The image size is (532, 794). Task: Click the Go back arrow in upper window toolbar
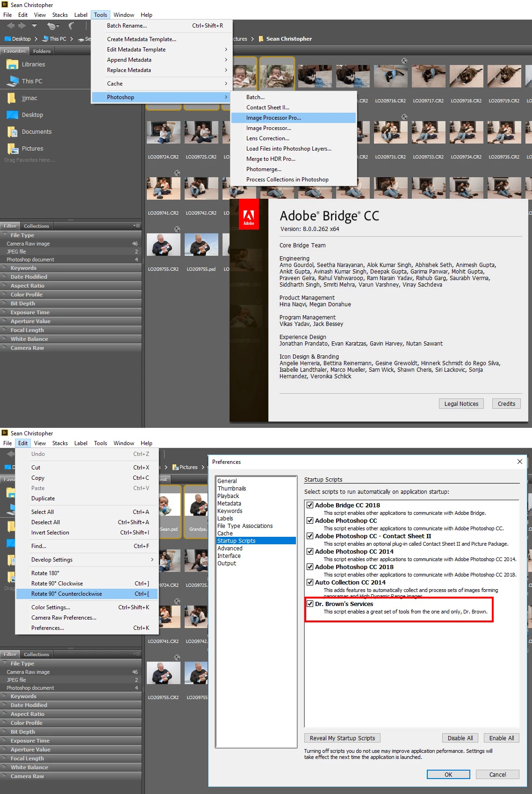point(10,26)
